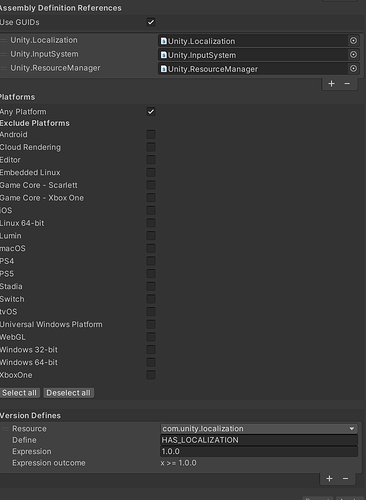Exclude the Windows 32-bit platform
This screenshot has height=500, width=366.
point(151,350)
